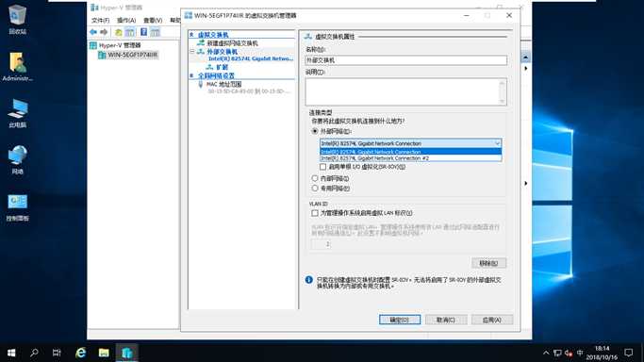Click the Hyper-V Manager taskbar icon
644x362 pixels.
[x=126, y=353]
